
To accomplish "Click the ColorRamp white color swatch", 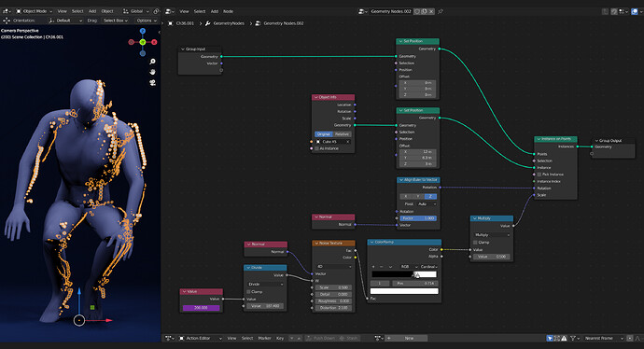I will pos(404,291).
